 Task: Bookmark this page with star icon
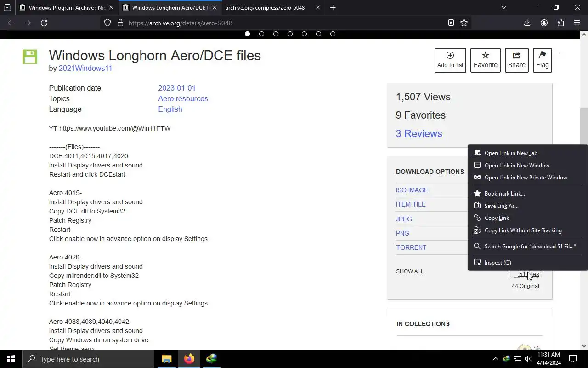pos(464,23)
